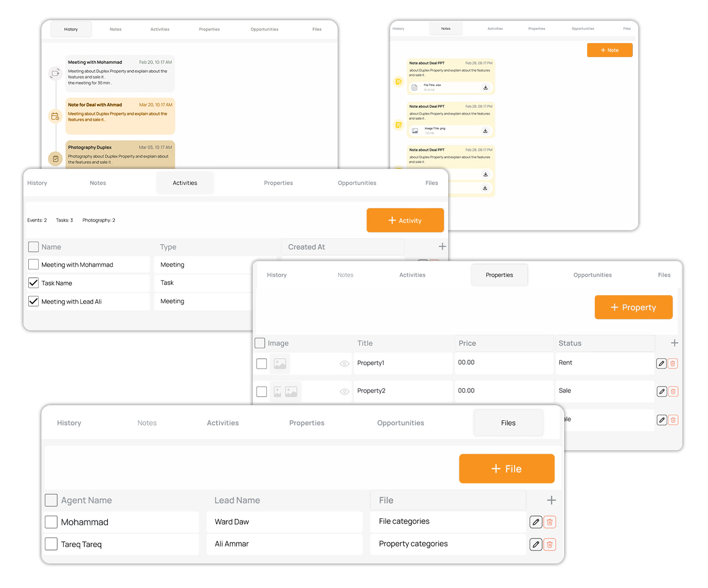This screenshot has height=588, width=708.
Task: Check the Meeting with Mohammad checkbox
Action: pos(34,265)
